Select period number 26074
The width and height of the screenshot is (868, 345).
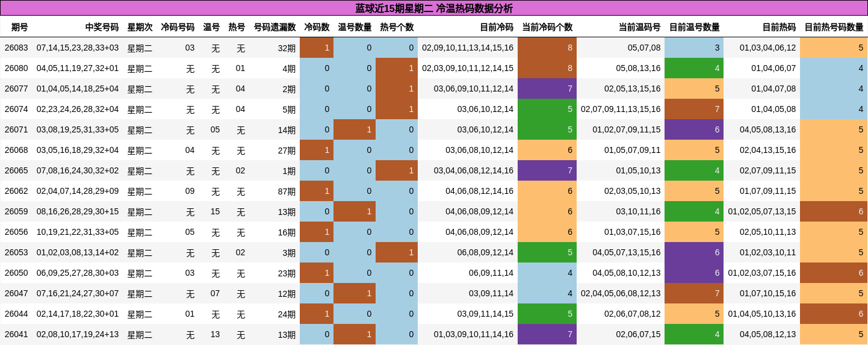(x=16, y=109)
